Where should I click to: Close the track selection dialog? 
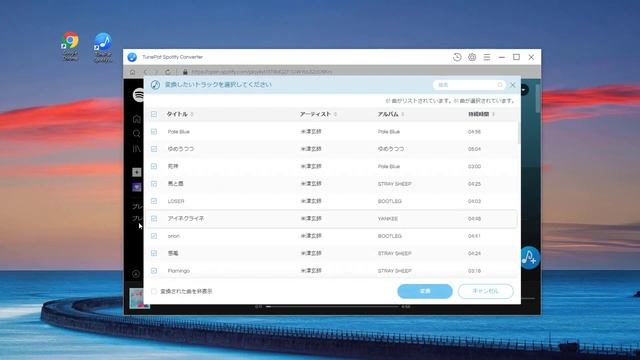pos(513,85)
